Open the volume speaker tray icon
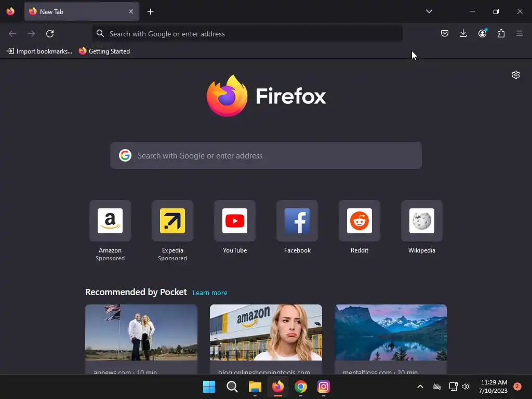This screenshot has height=399, width=532. (465, 387)
